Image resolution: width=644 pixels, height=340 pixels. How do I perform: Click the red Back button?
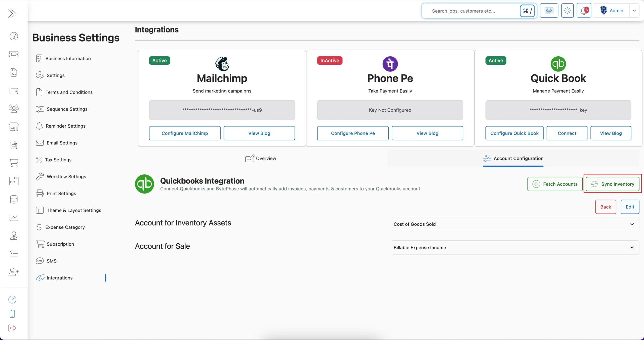[x=606, y=207]
